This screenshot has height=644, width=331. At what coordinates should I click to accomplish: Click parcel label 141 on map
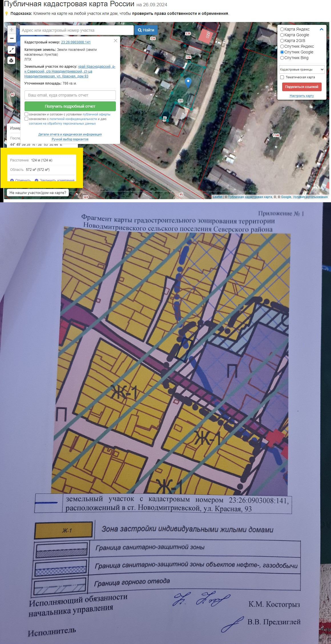pos(181,101)
